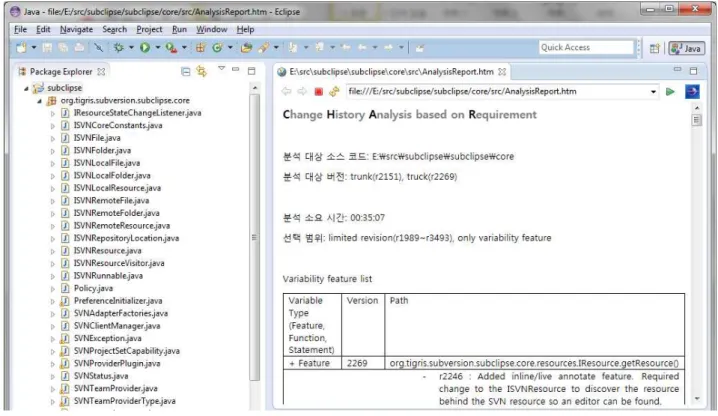
Task: Close the Package Explorer view
Action: [x=101, y=71]
